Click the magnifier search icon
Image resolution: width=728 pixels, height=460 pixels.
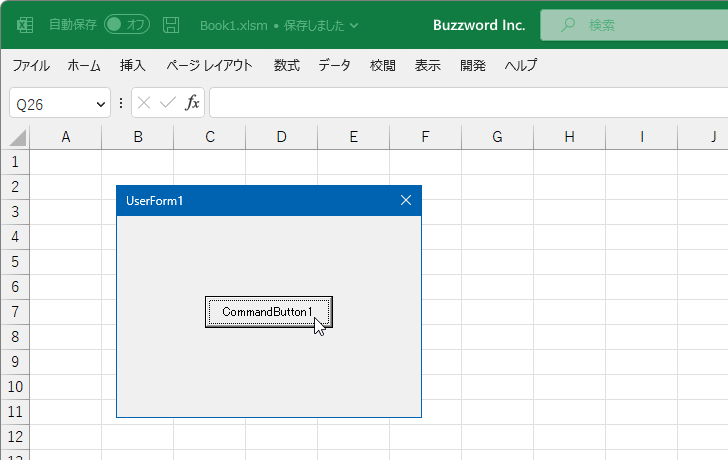click(x=567, y=25)
